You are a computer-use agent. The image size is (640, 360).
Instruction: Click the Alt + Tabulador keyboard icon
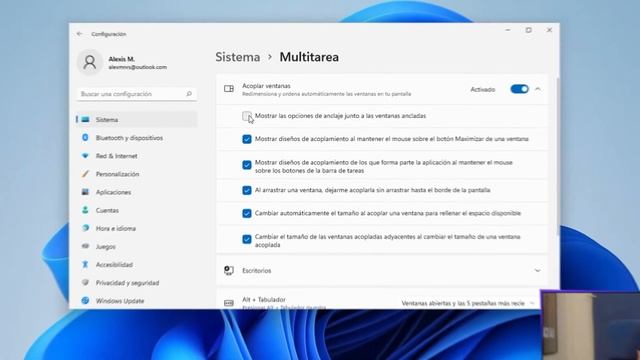pos(229,303)
